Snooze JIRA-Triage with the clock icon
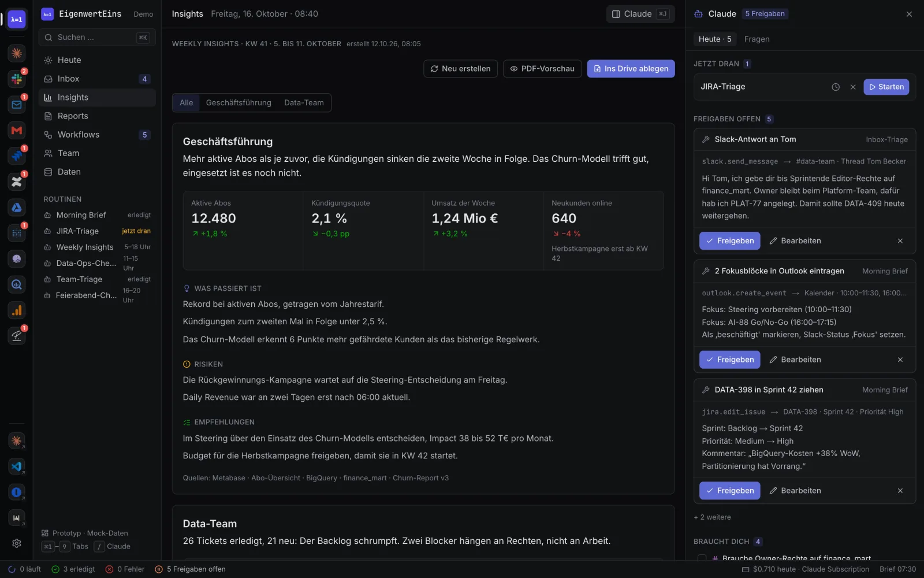 (x=836, y=87)
